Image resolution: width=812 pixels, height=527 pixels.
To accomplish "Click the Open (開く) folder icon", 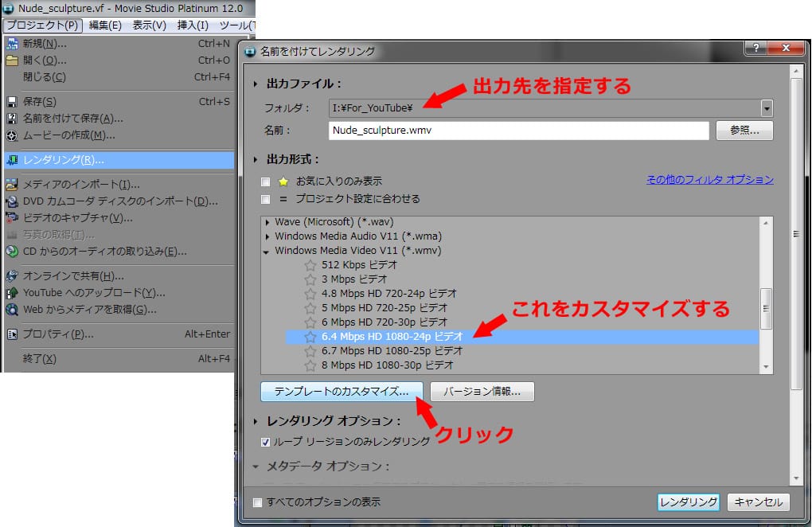I will 12,61.
